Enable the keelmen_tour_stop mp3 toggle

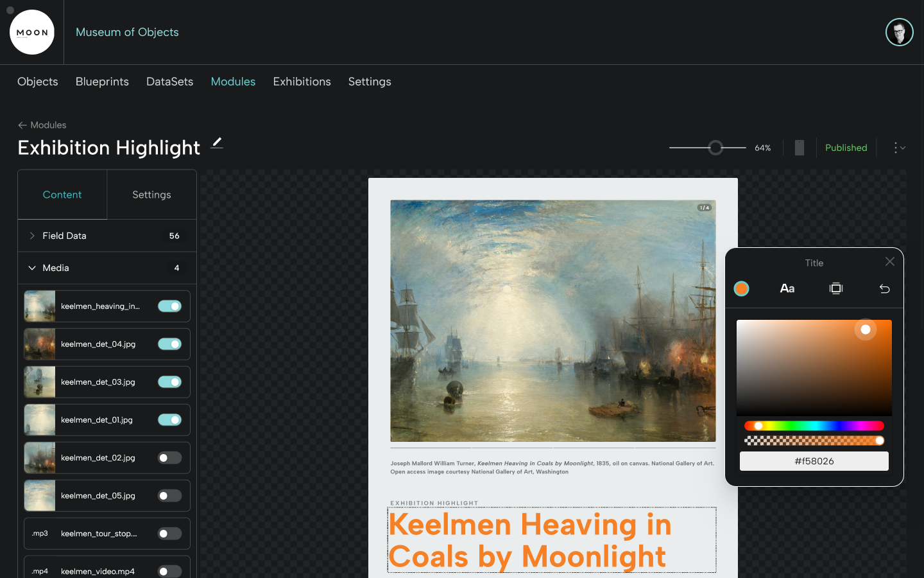pyautogui.click(x=170, y=534)
